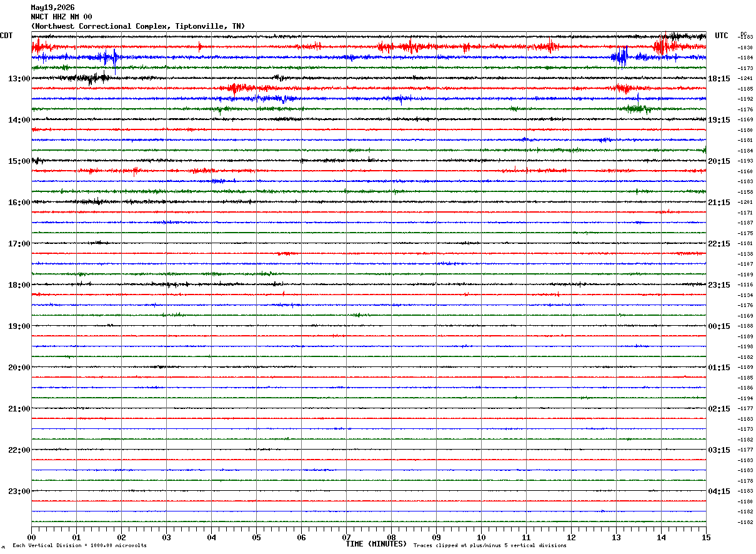This screenshot has width=756, height=554.
Task: Click the blue spike near minute 13
Action: [620, 56]
